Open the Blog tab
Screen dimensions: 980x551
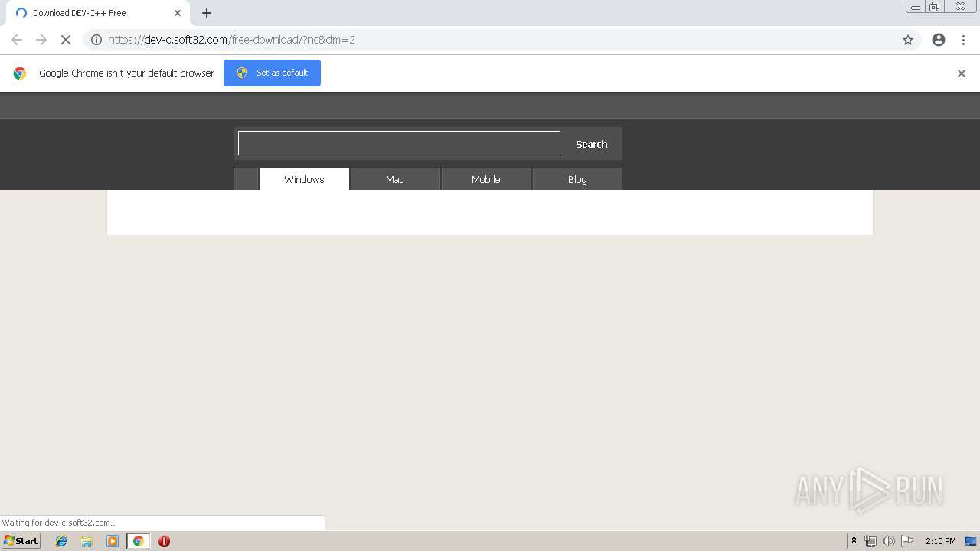[x=577, y=179]
